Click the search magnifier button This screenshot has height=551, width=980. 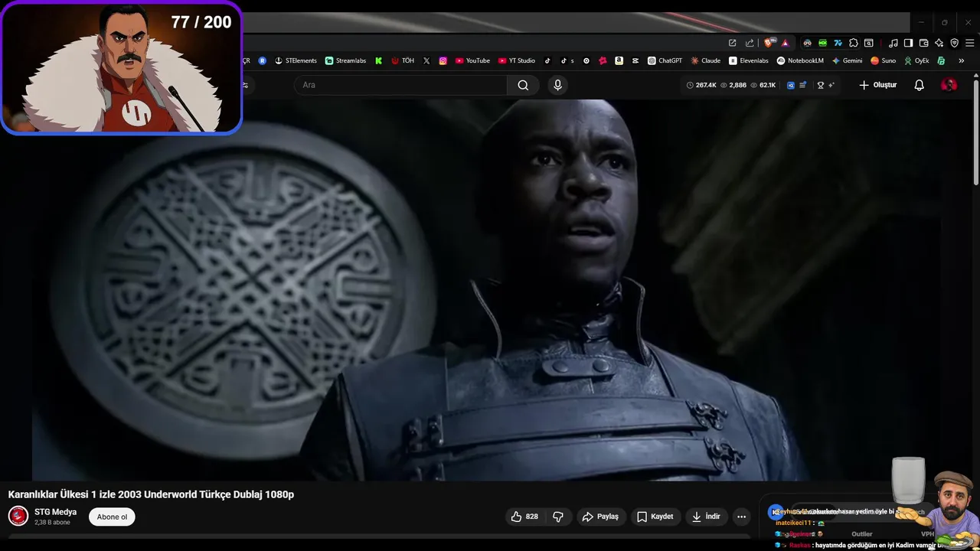click(523, 85)
